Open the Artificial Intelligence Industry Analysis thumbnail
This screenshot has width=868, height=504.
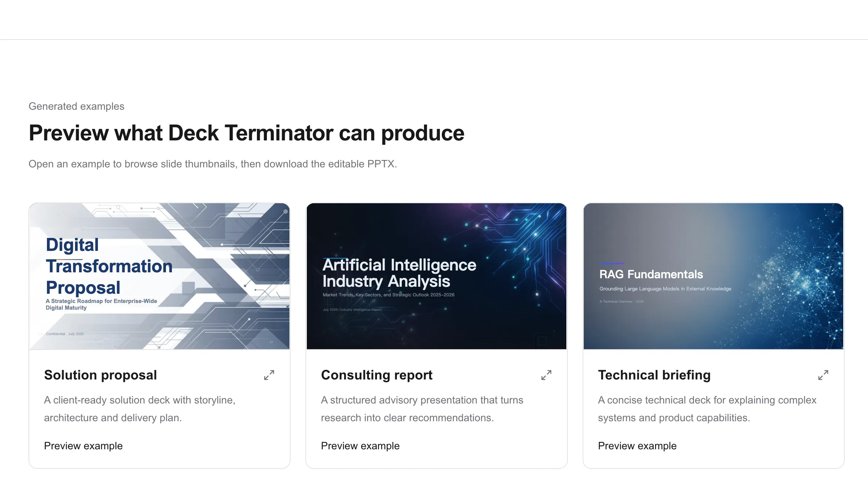coord(437,276)
